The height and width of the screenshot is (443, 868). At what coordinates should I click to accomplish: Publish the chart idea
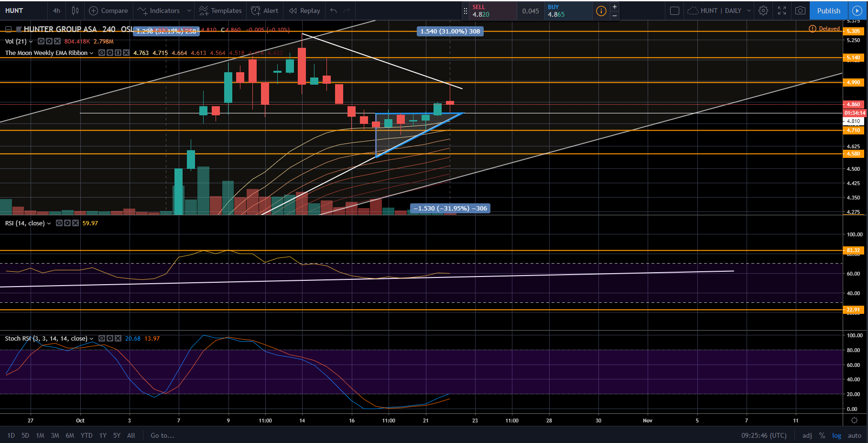click(829, 11)
